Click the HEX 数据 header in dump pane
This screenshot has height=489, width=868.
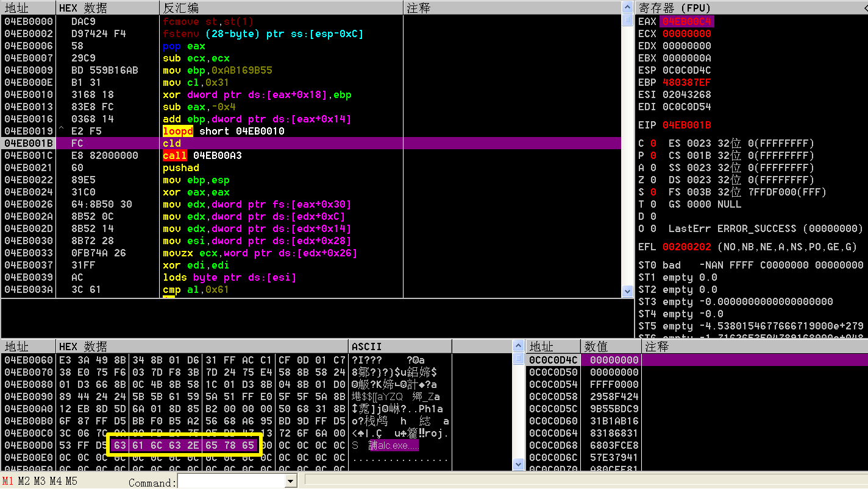tap(202, 347)
